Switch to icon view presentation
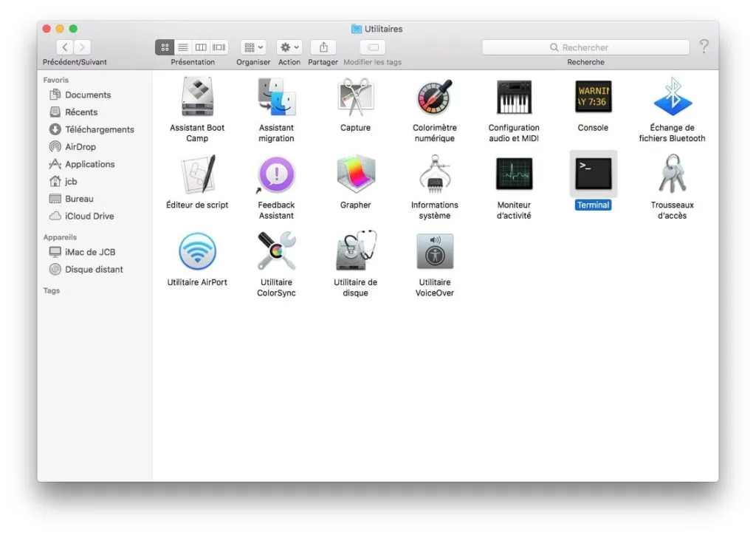756x535 pixels. [x=165, y=47]
